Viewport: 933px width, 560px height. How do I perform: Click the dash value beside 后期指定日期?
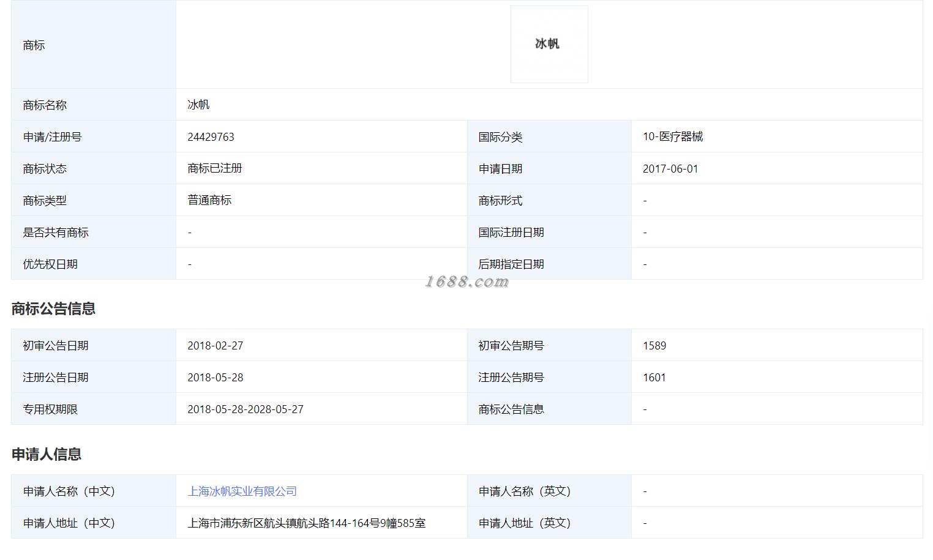coord(645,264)
